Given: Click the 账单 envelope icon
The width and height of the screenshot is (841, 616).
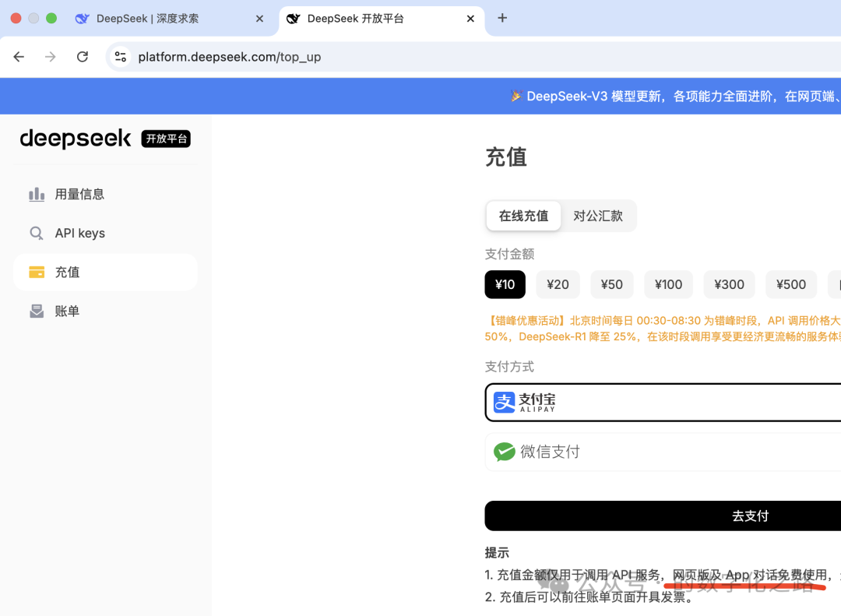Looking at the screenshot, I should coord(37,312).
